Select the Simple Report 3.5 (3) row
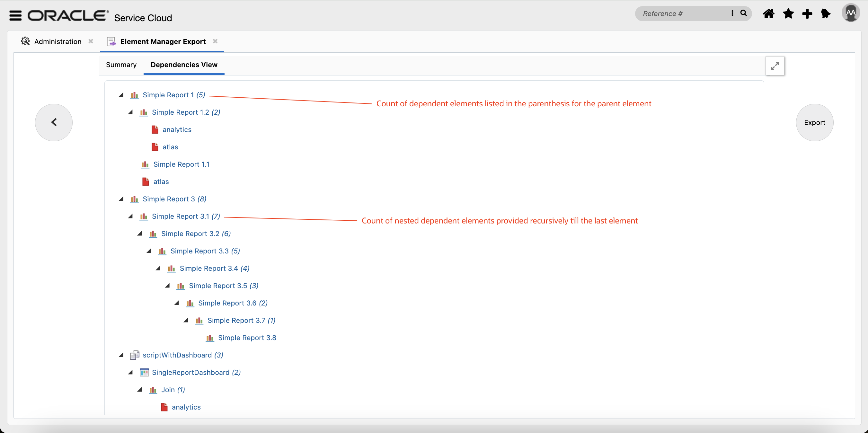 coord(223,286)
